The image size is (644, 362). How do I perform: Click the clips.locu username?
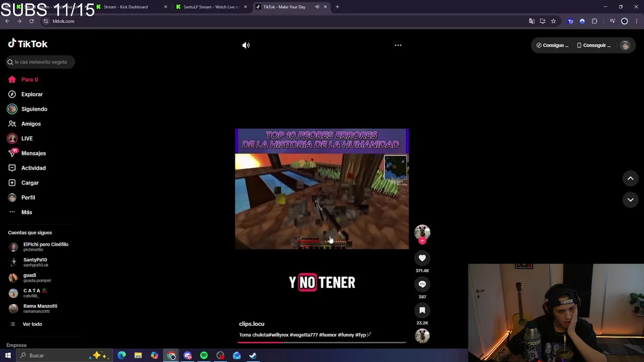pos(252,324)
